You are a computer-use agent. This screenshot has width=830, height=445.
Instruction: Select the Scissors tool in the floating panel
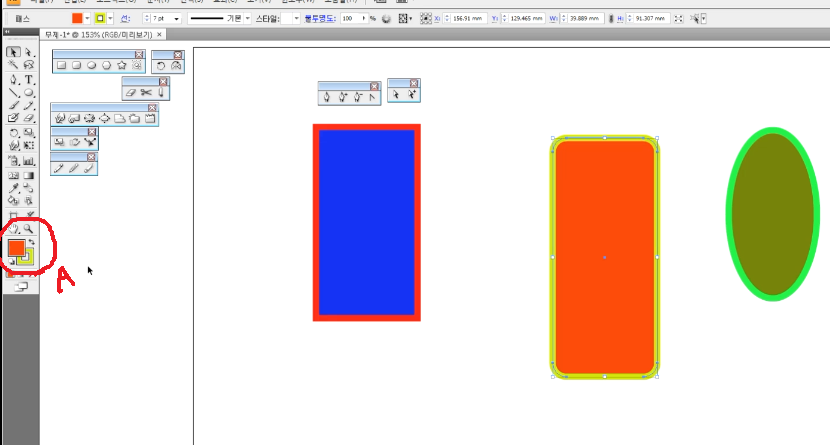146,93
